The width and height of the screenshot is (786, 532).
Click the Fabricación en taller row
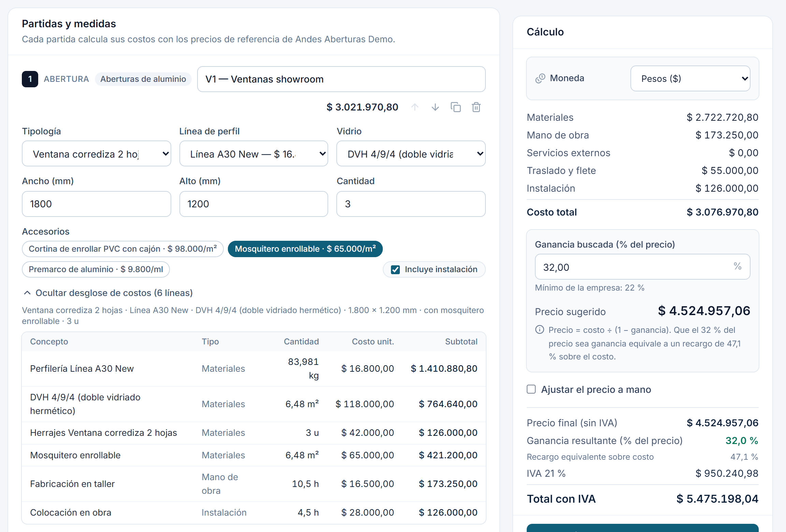pos(254,484)
